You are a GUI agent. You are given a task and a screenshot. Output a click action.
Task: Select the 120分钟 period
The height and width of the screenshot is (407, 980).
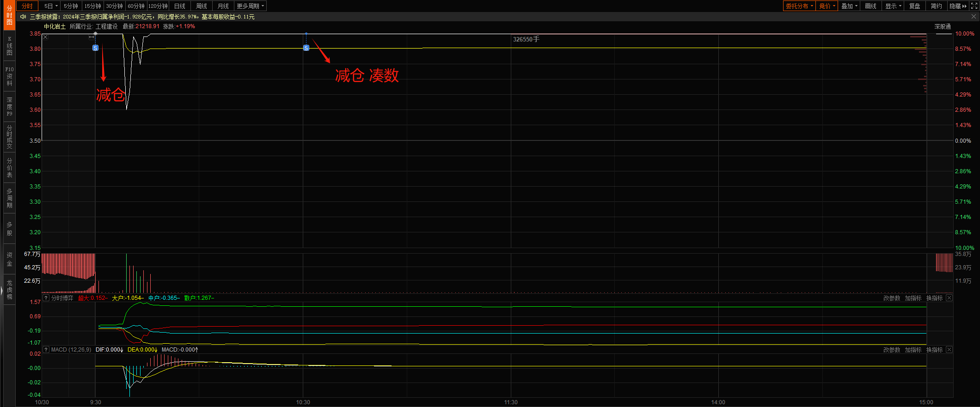(158, 6)
